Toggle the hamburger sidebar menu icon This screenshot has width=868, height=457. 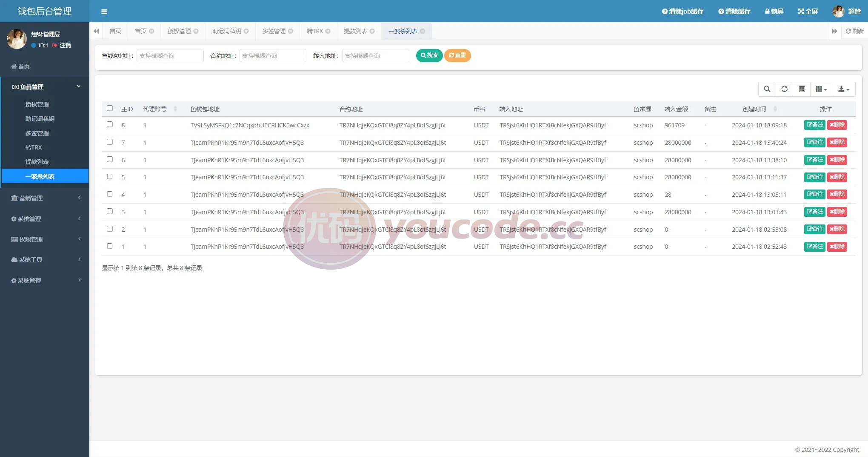point(104,11)
